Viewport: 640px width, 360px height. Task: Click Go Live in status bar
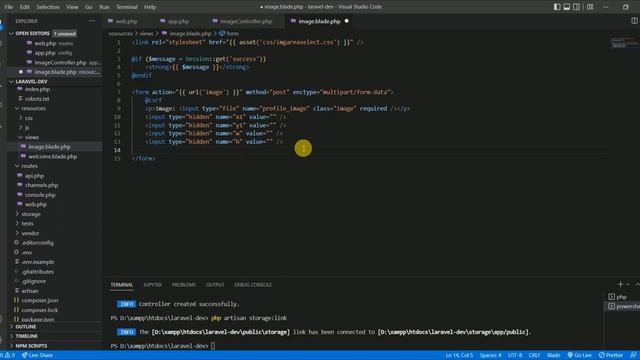pyautogui.click(x=580, y=355)
